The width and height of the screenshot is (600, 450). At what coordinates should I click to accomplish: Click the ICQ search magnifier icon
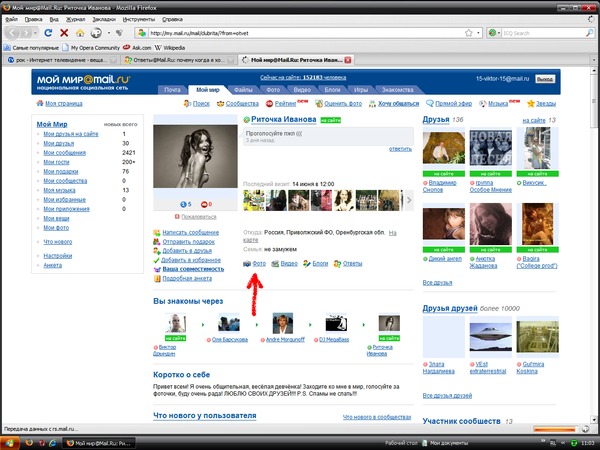(590, 33)
